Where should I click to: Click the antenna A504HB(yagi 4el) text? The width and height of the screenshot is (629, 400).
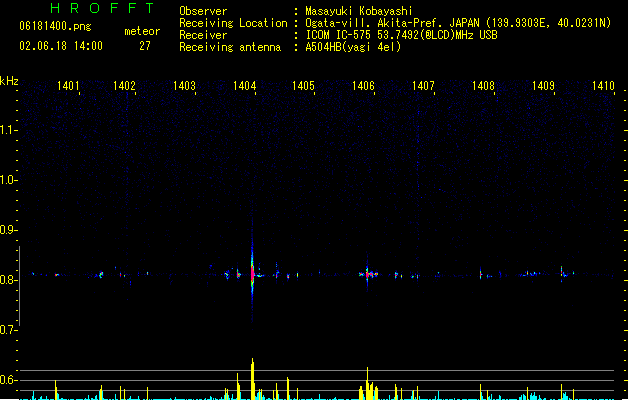353,47
